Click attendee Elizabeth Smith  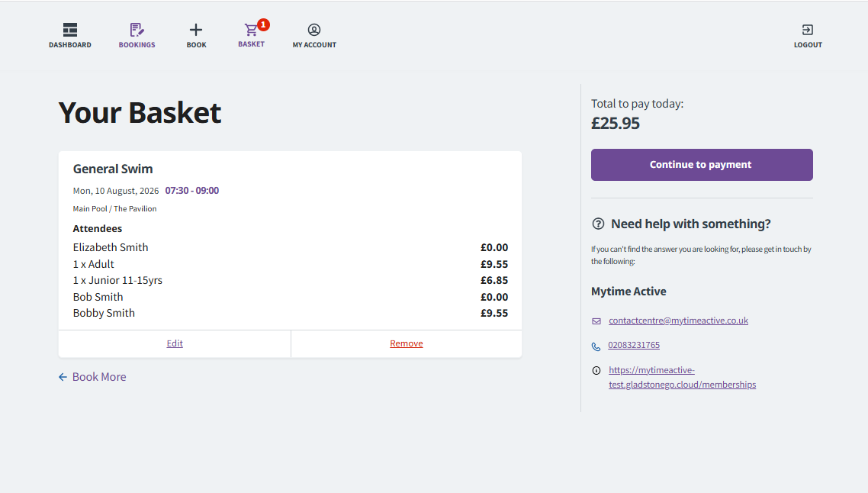(111, 247)
